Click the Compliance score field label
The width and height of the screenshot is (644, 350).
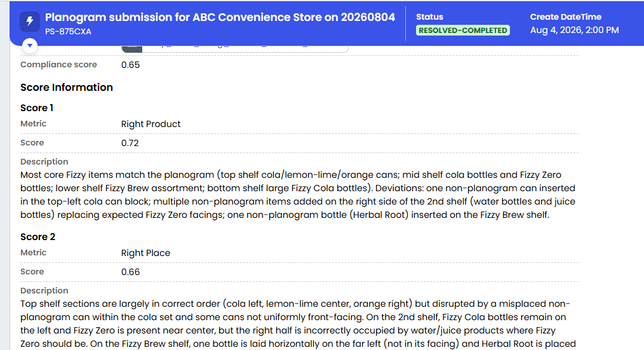pos(58,65)
